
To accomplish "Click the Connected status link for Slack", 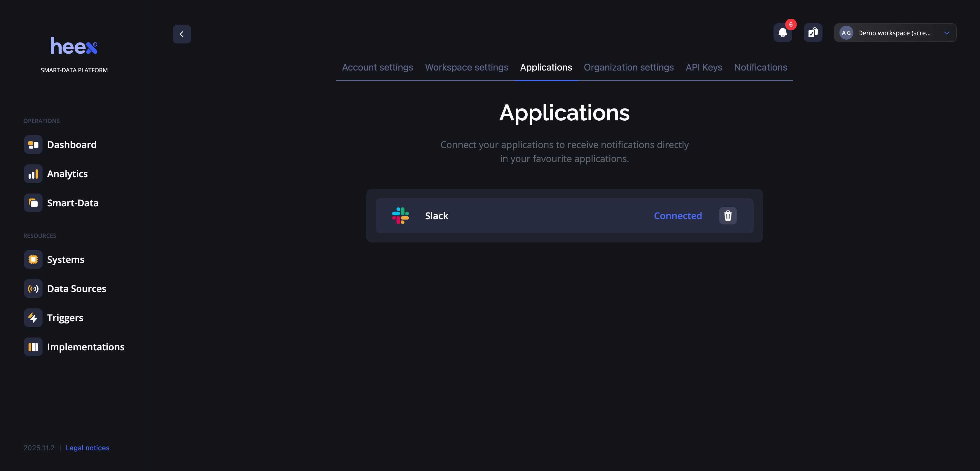I will coord(678,216).
